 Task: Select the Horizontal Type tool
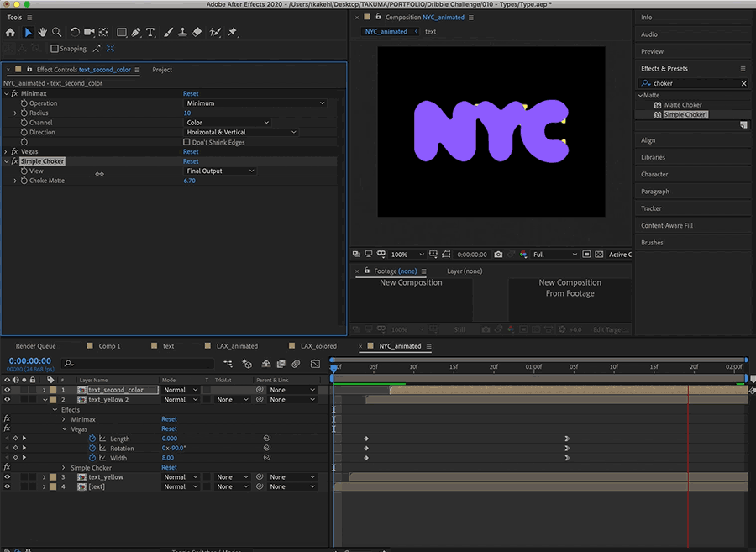click(x=150, y=32)
